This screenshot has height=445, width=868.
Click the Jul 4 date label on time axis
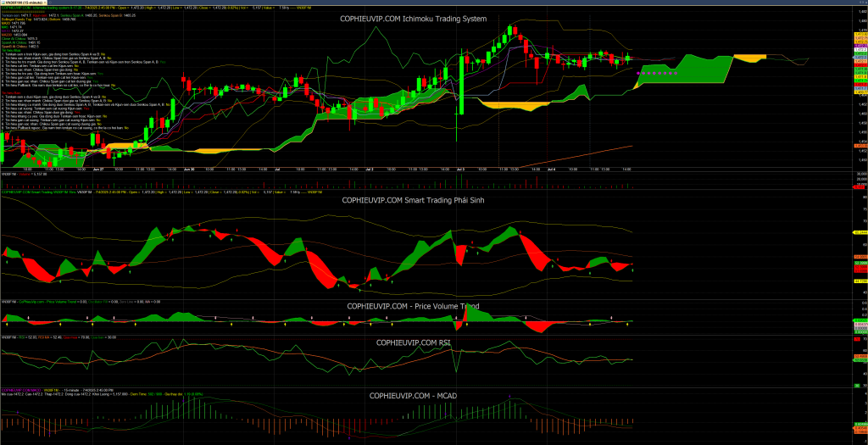[x=550, y=169]
